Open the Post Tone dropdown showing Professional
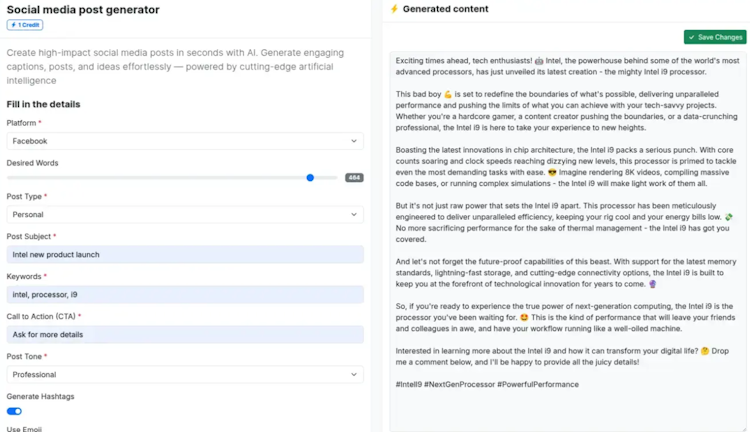The height and width of the screenshot is (432, 750). 185,375
